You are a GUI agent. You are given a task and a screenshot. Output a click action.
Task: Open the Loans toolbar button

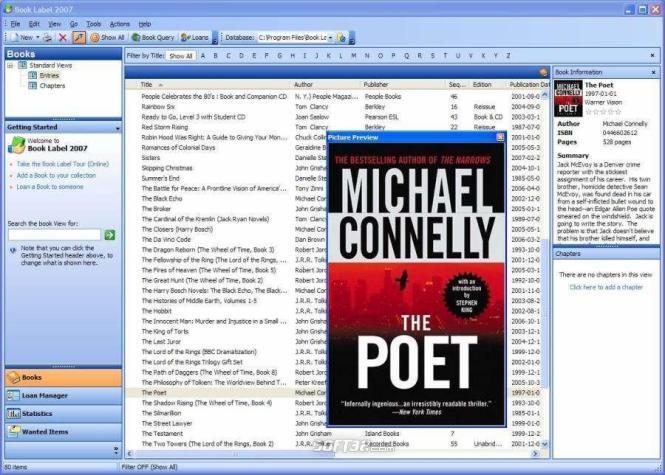click(195, 38)
